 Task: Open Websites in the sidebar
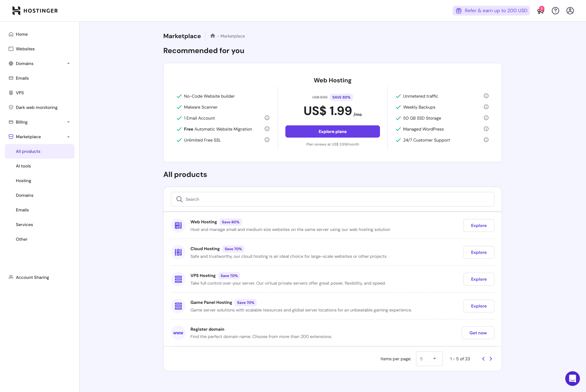coord(40,49)
